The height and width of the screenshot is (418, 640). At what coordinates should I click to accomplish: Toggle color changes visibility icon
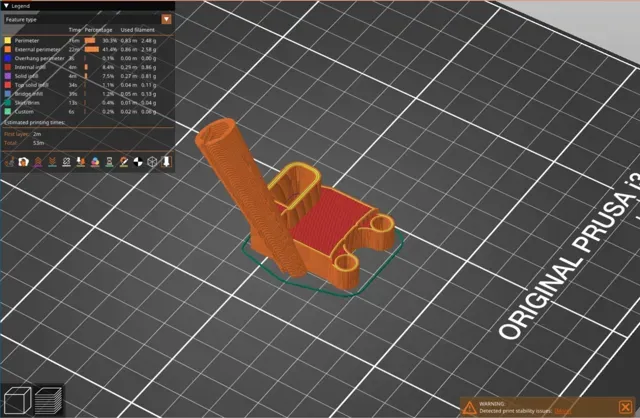point(95,162)
